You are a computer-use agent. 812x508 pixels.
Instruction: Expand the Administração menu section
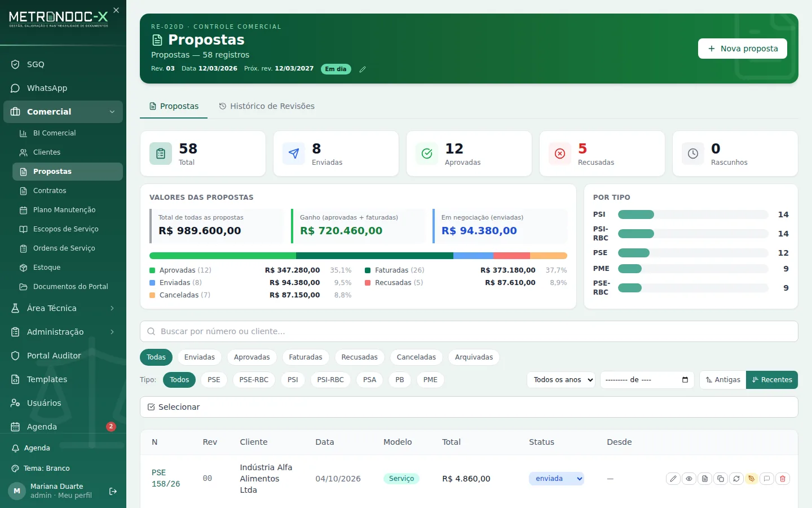63,332
